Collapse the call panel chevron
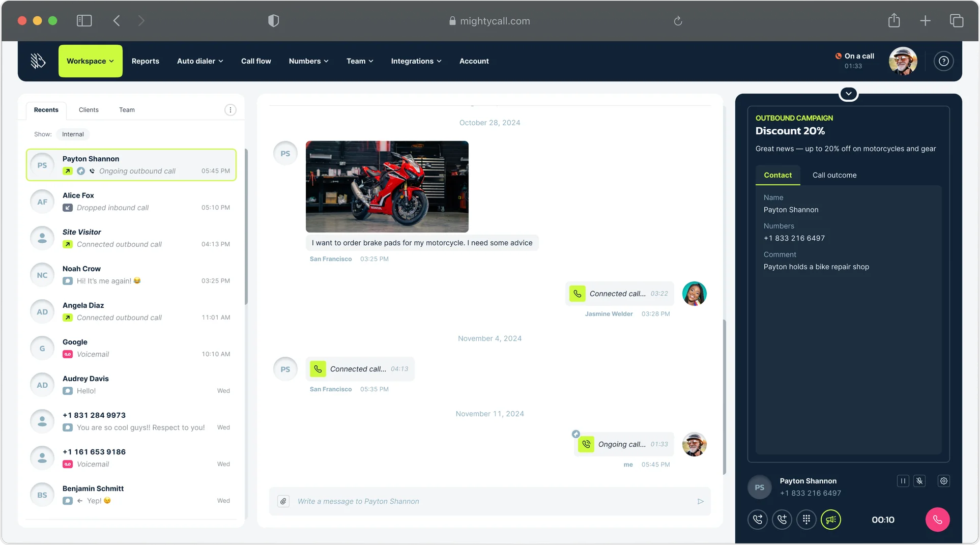 pyautogui.click(x=848, y=94)
